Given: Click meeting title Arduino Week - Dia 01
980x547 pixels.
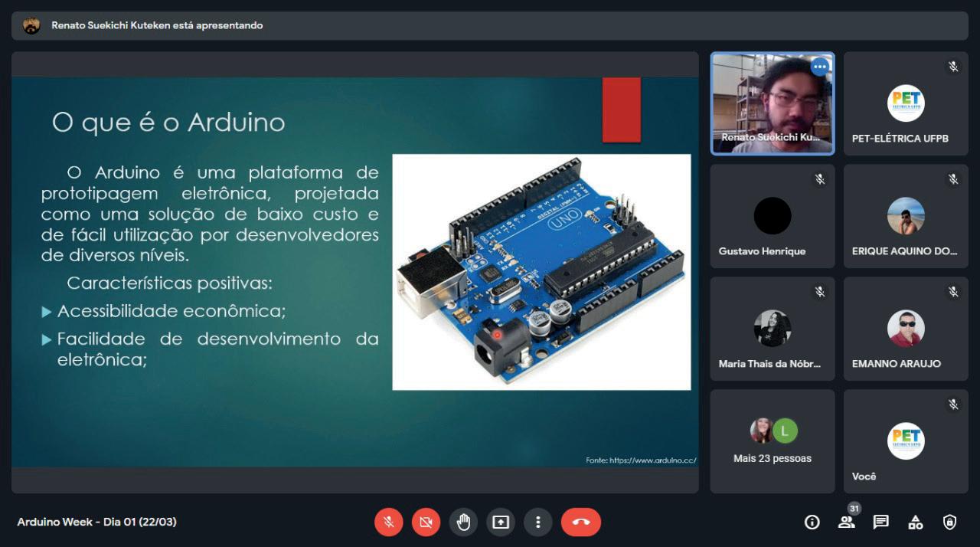Looking at the screenshot, I should point(96,522).
